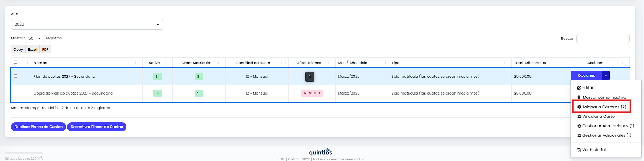Click the Opciones button
This screenshot has height=161, width=644.
tap(586, 75)
